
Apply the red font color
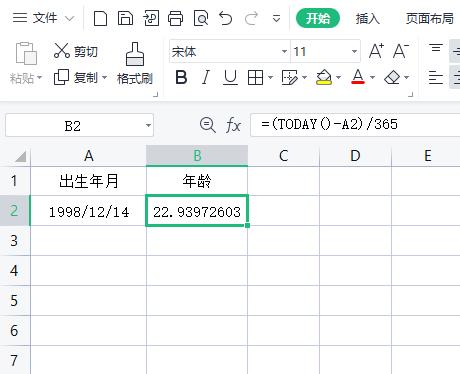coord(358,77)
